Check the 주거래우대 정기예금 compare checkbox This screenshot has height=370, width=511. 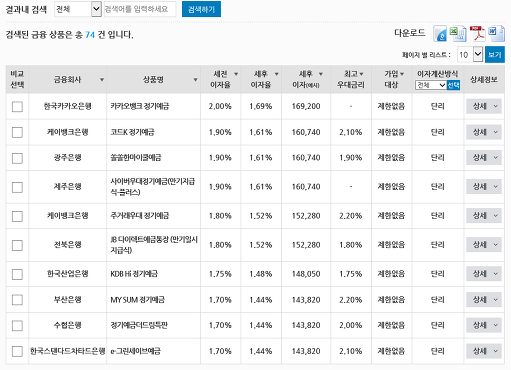coord(17,216)
